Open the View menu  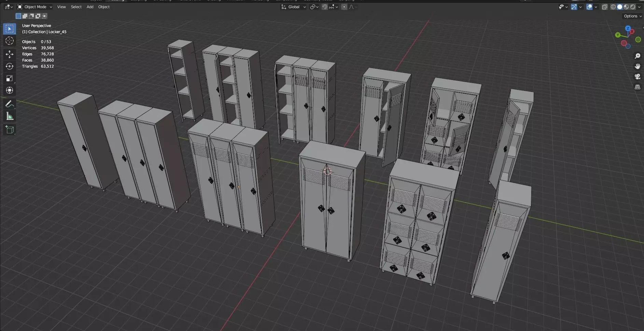[61, 7]
